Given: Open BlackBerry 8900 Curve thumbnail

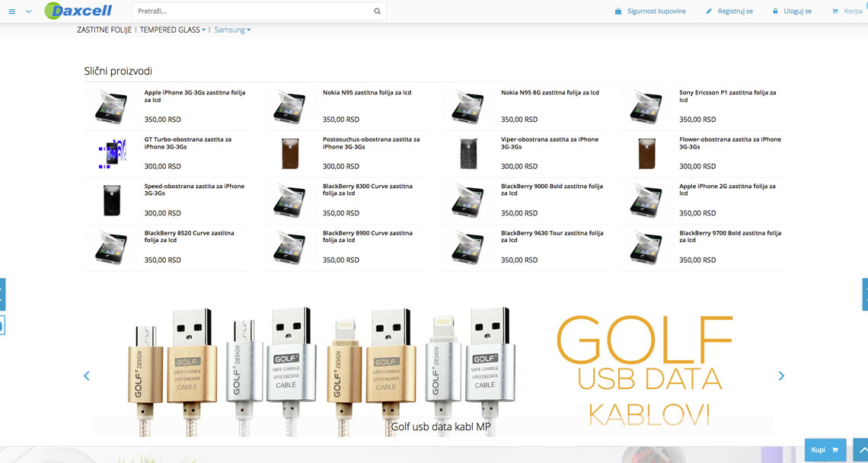Looking at the screenshot, I should 289,247.
